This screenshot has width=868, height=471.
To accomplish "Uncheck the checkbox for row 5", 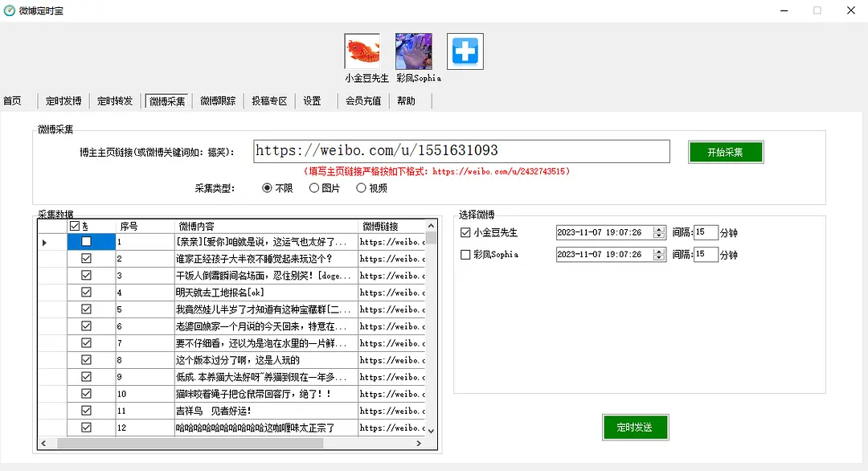I will (x=86, y=309).
